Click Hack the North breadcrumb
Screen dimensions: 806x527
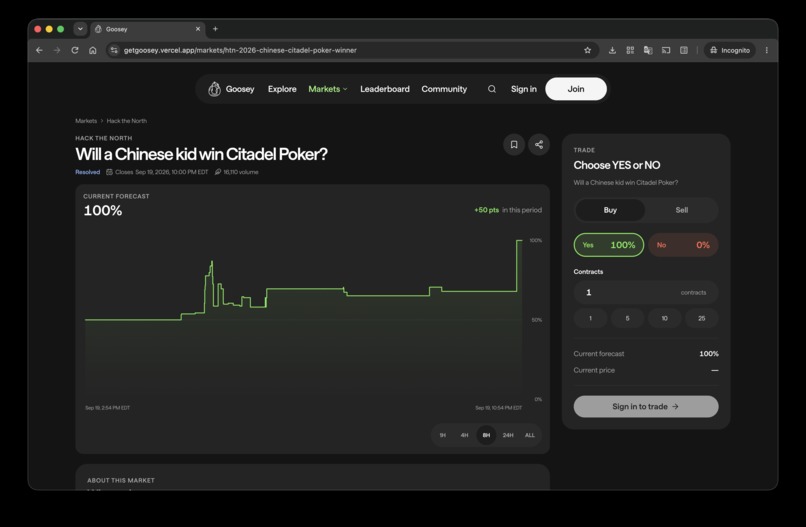126,121
